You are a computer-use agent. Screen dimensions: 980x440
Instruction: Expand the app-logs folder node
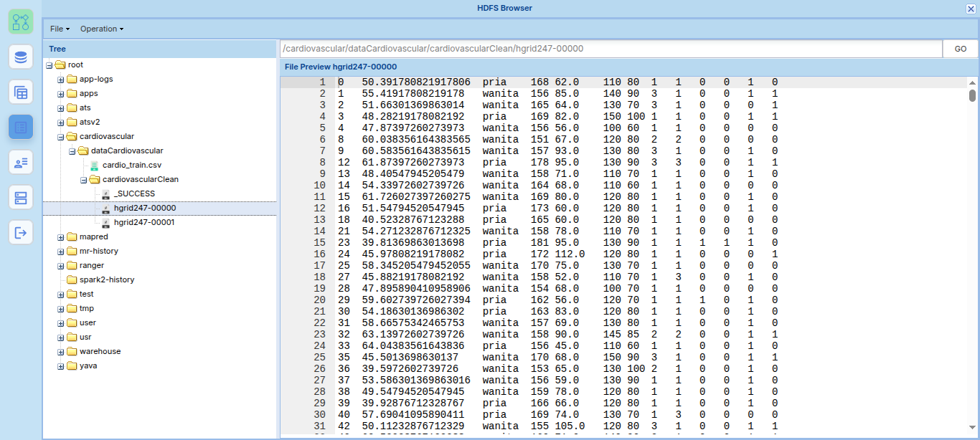coord(61,80)
